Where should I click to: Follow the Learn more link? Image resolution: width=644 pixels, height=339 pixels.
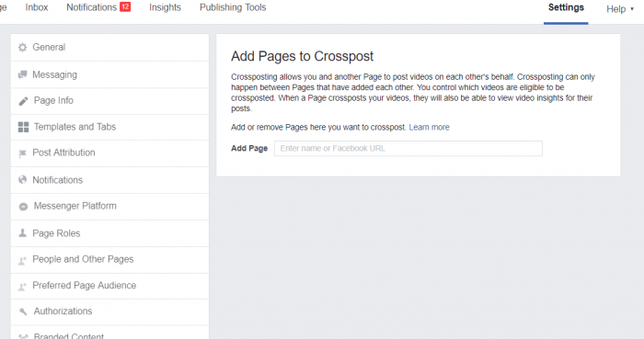pyautogui.click(x=430, y=127)
